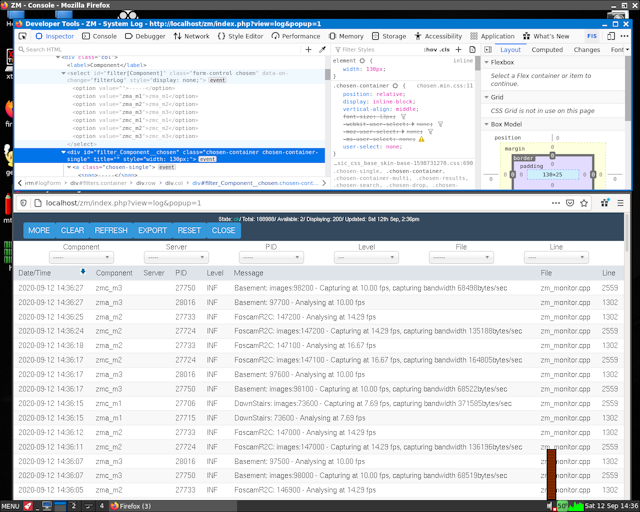This screenshot has height=512, width=640.
Task: Highlight .chosen-container selector target icon
Action: [395, 86]
